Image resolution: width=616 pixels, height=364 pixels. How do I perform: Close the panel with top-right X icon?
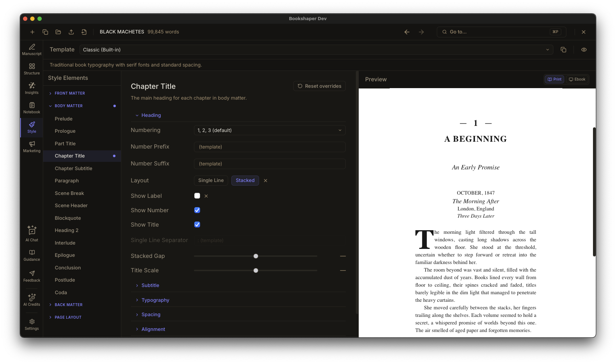pos(584,32)
